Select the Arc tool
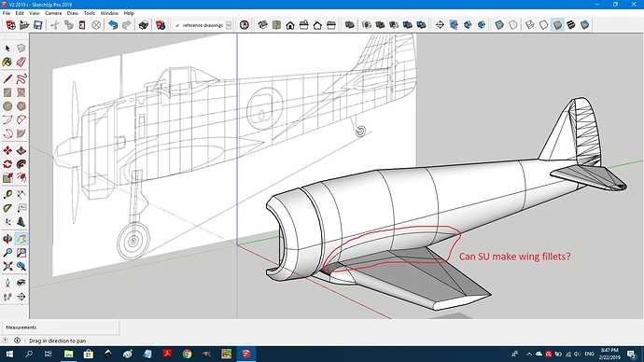Image resolution: width=644 pixels, height=362 pixels. coord(7,119)
